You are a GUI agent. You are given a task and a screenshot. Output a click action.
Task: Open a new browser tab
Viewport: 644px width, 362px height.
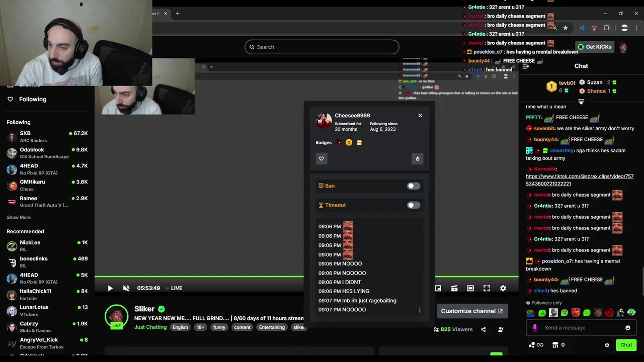coord(178,14)
